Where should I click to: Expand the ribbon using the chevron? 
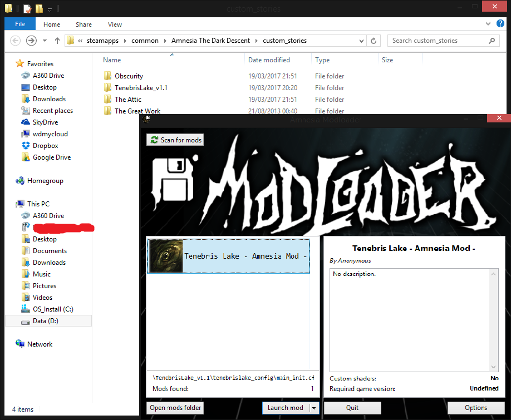point(488,24)
